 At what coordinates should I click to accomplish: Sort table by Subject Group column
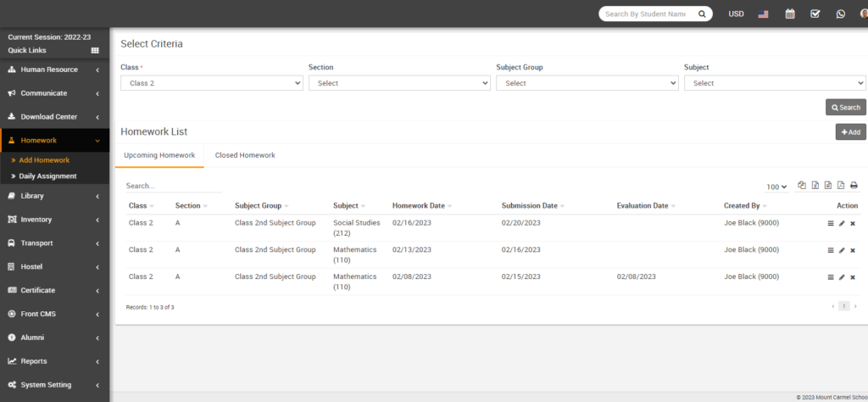pos(262,205)
